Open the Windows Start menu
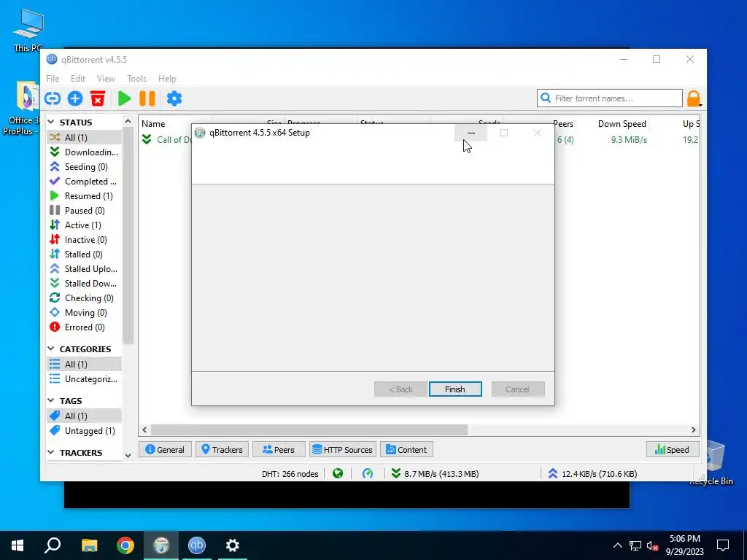 [x=18, y=545]
